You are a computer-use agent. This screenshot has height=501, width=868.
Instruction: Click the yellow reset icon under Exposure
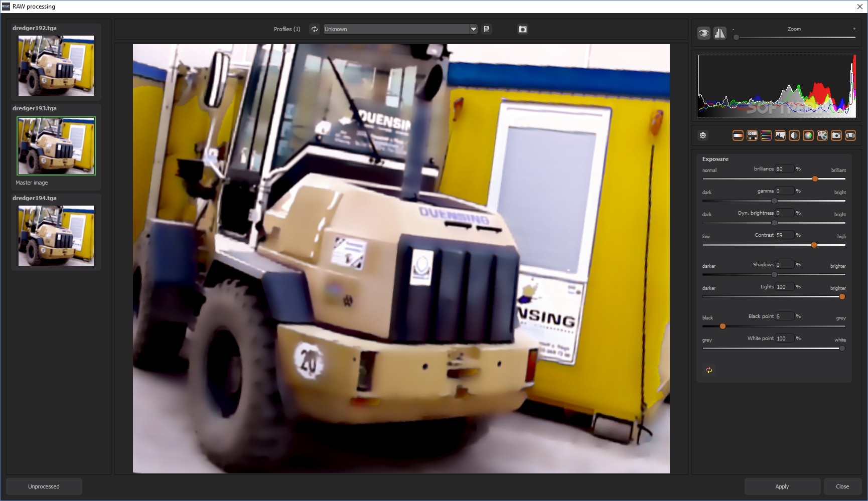[x=709, y=370]
